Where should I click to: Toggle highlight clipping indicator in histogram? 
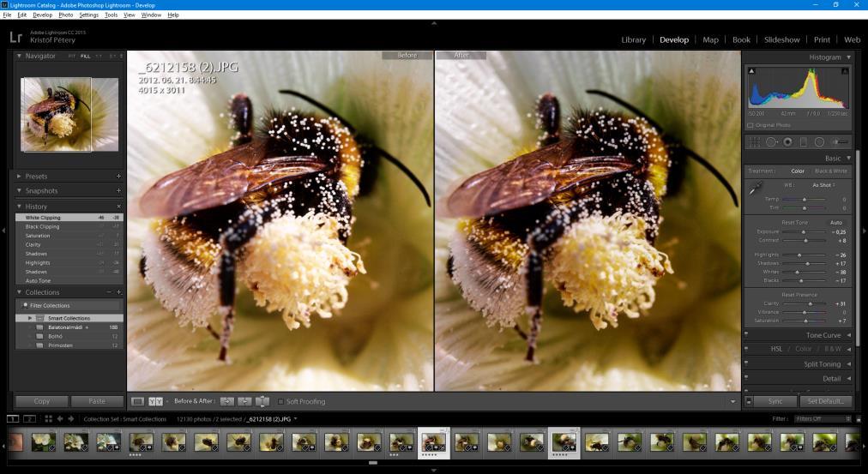(x=845, y=71)
